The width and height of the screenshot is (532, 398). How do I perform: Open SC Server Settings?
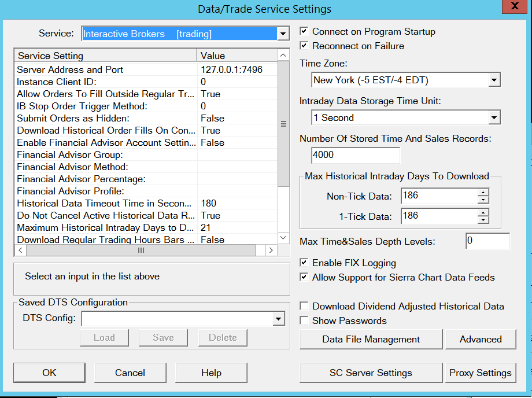tap(371, 373)
